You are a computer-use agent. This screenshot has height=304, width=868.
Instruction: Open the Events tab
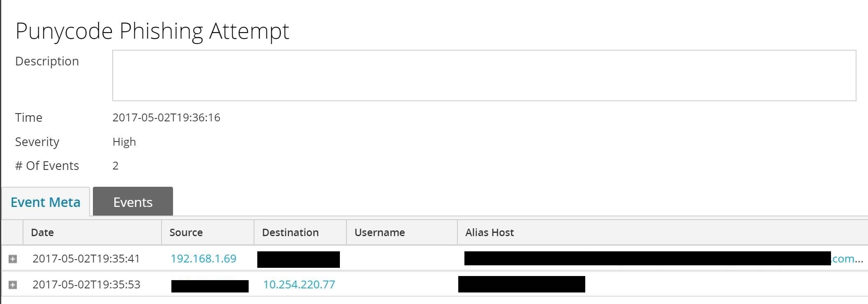[133, 202]
